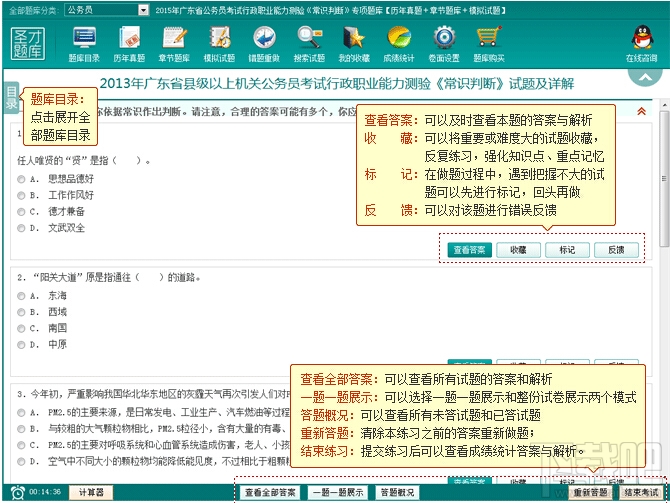Click the vertical scrollbar thumb

point(664,179)
